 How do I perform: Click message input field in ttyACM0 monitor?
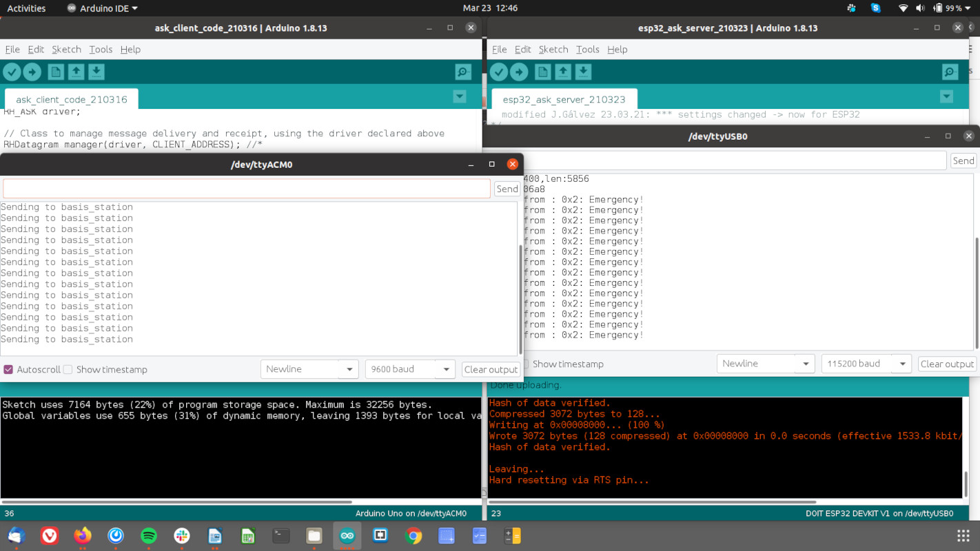click(x=247, y=189)
